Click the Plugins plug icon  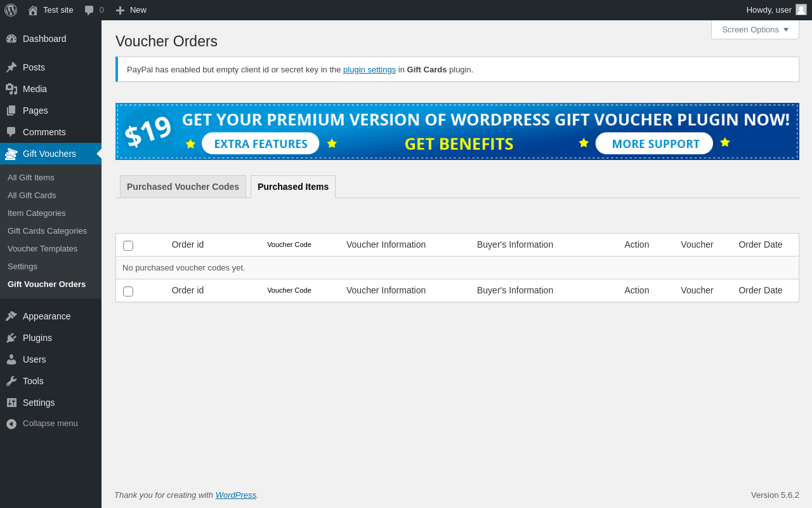coord(11,338)
